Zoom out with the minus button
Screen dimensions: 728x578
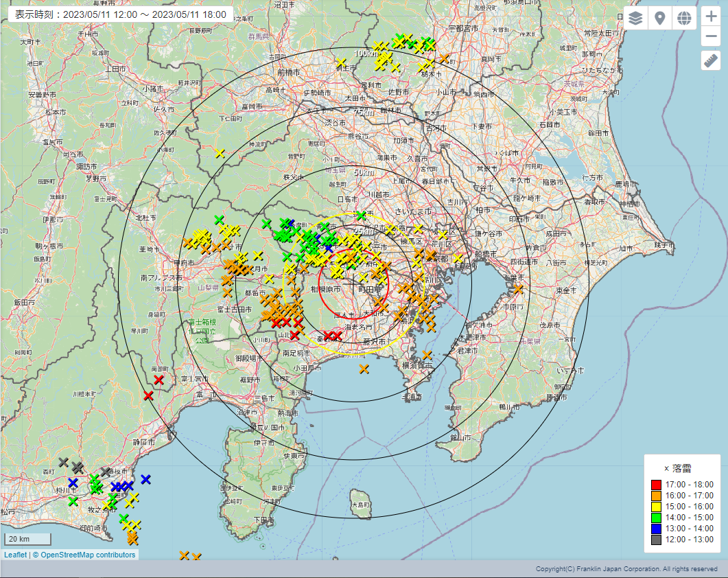(x=711, y=37)
